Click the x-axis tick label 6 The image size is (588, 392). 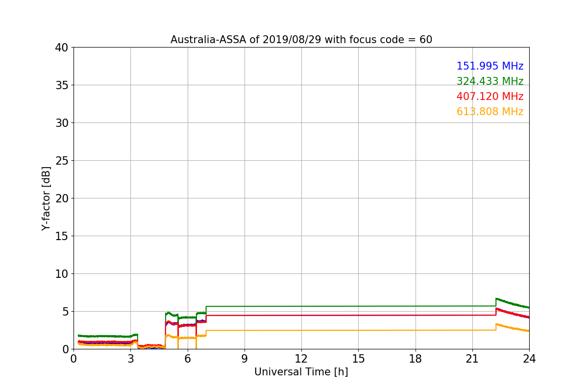click(x=187, y=359)
